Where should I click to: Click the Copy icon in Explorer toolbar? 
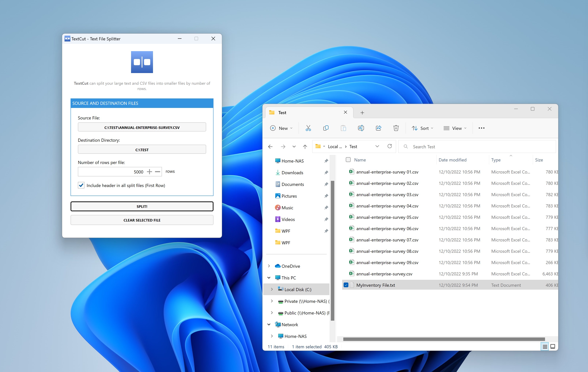[x=326, y=128]
